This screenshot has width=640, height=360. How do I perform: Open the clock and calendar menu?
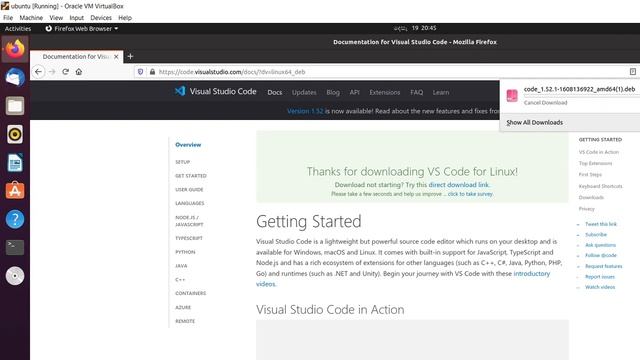pyautogui.click(x=415, y=28)
